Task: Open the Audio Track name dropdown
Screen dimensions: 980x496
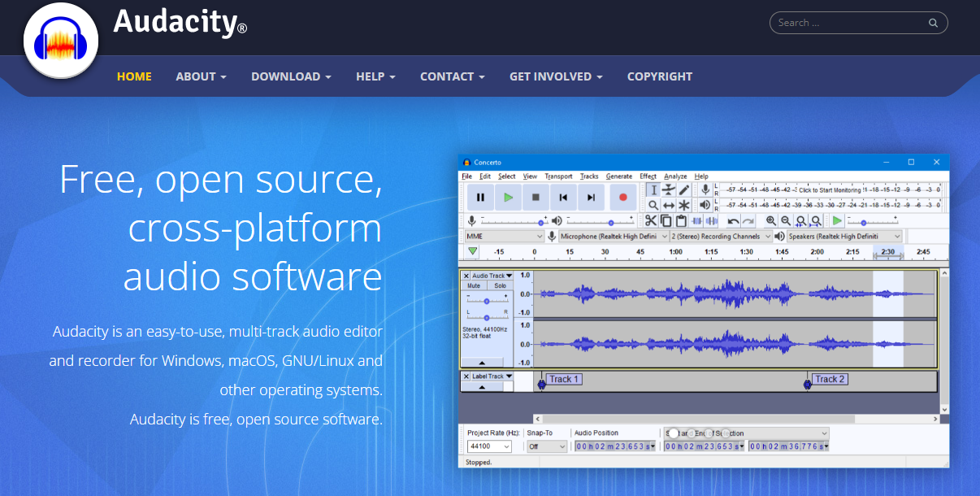Action: point(492,276)
